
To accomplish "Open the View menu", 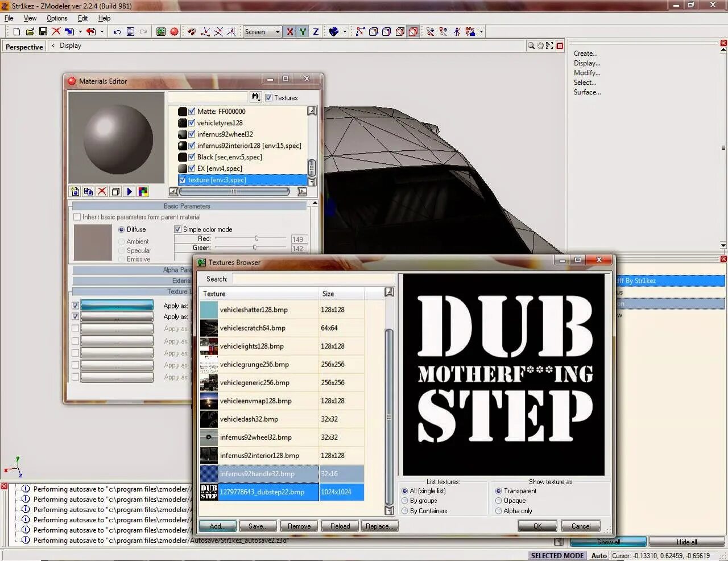I will click(30, 18).
